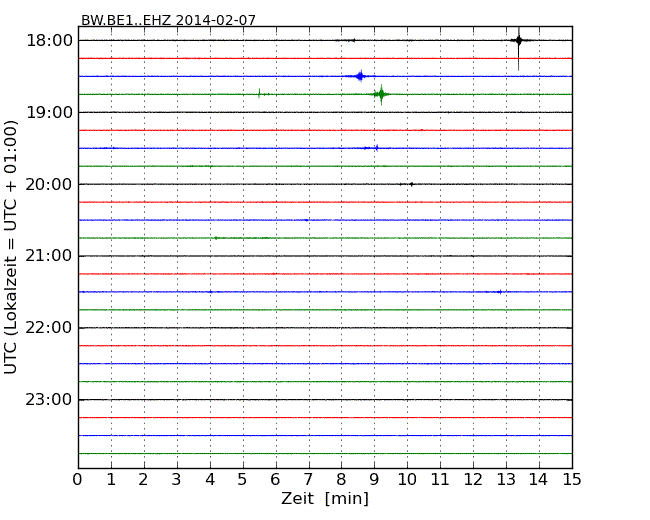Click the "18:00" time label on the y-axis

49,41
